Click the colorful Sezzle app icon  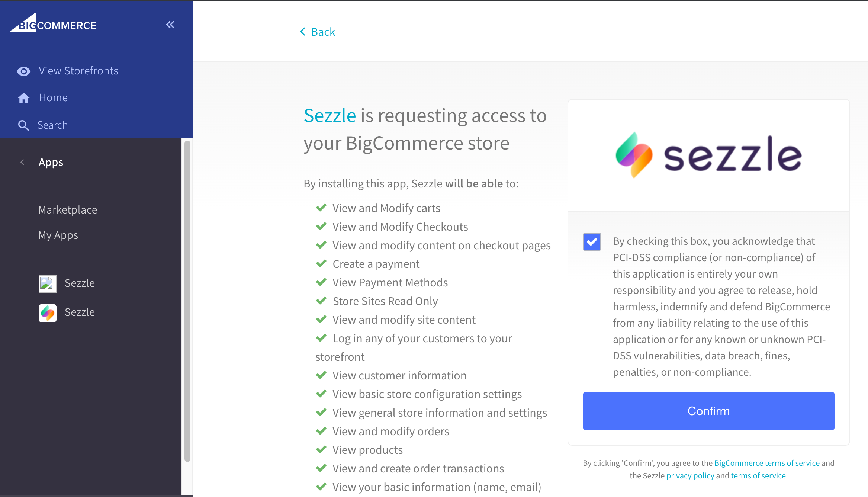(47, 313)
